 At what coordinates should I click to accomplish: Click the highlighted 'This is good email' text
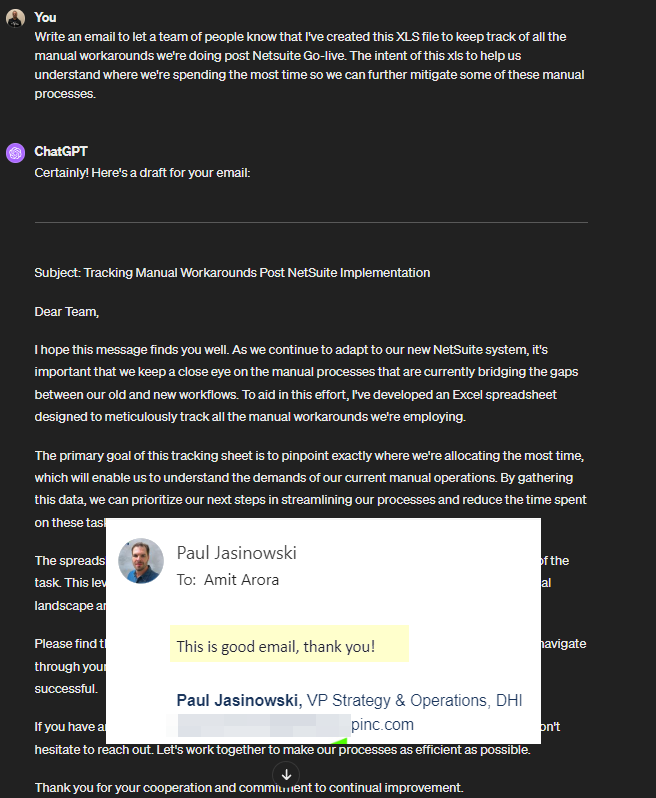point(276,646)
